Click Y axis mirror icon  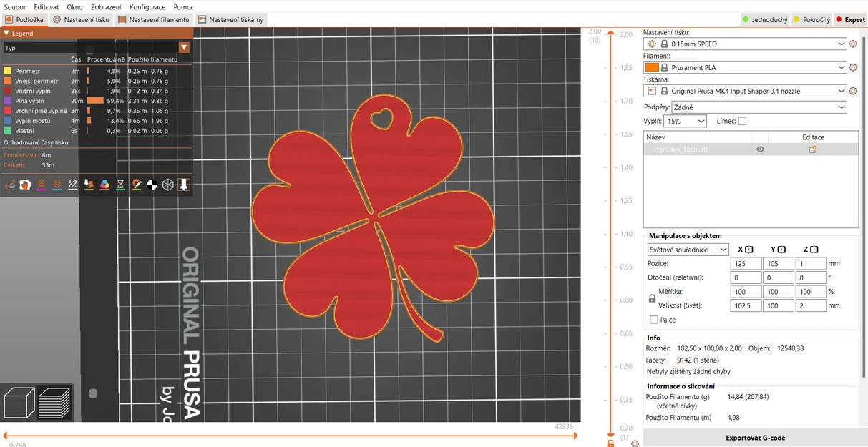pos(781,250)
